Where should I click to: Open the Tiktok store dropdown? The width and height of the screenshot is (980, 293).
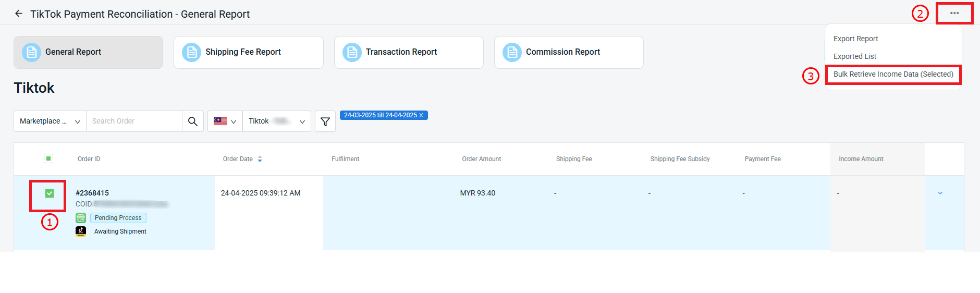(x=277, y=121)
